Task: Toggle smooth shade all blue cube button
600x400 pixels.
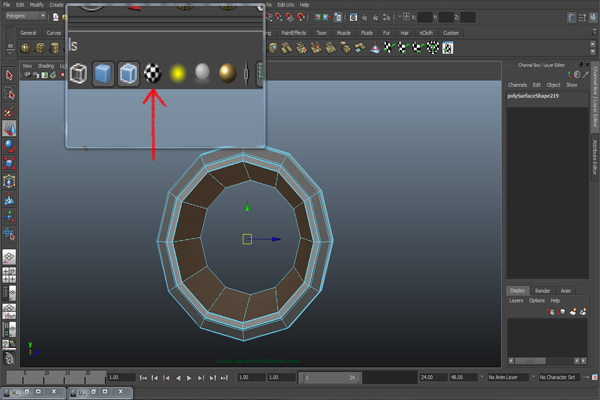Action: (x=103, y=73)
